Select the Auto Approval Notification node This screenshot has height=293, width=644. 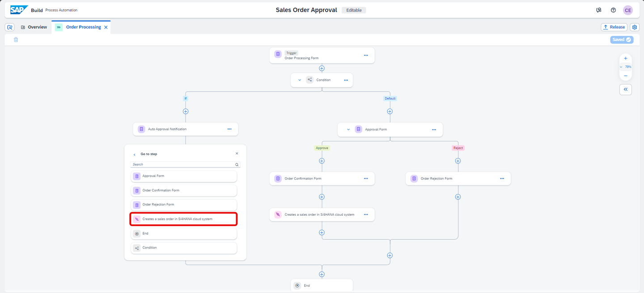tap(186, 129)
